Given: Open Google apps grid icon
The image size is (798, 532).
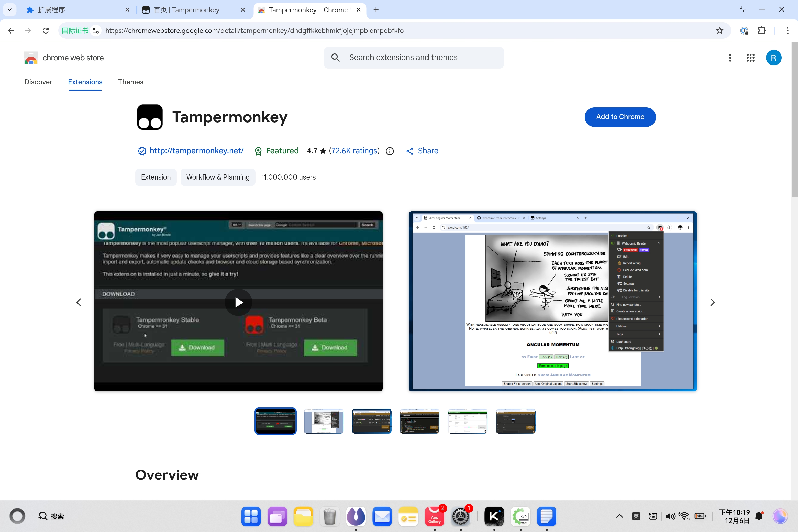Looking at the screenshot, I should 750,58.
